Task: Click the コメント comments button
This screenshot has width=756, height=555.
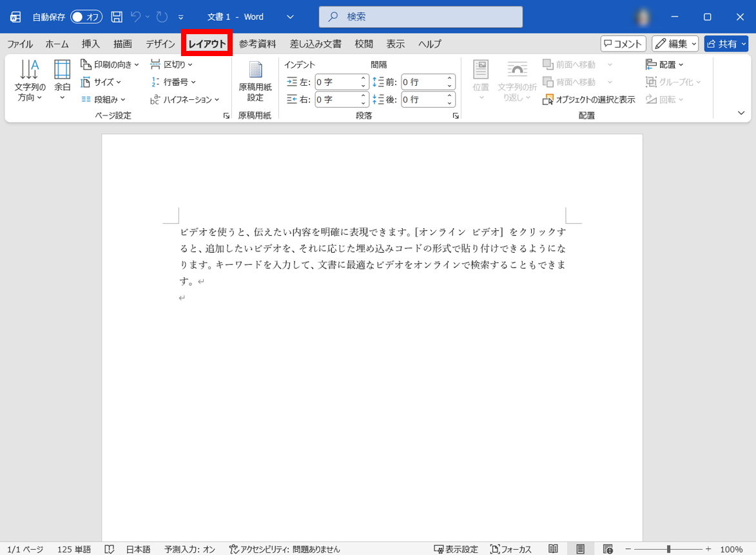Action: click(623, 44)
